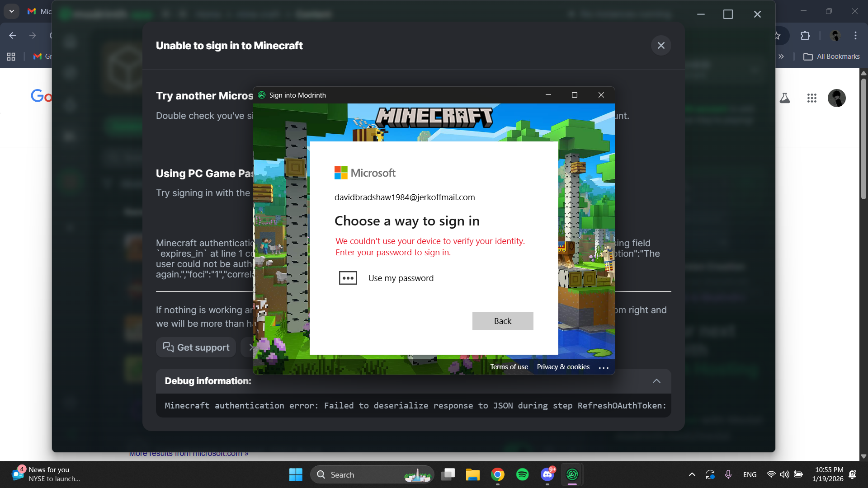Open the Google apps grid

click(812, 98)
